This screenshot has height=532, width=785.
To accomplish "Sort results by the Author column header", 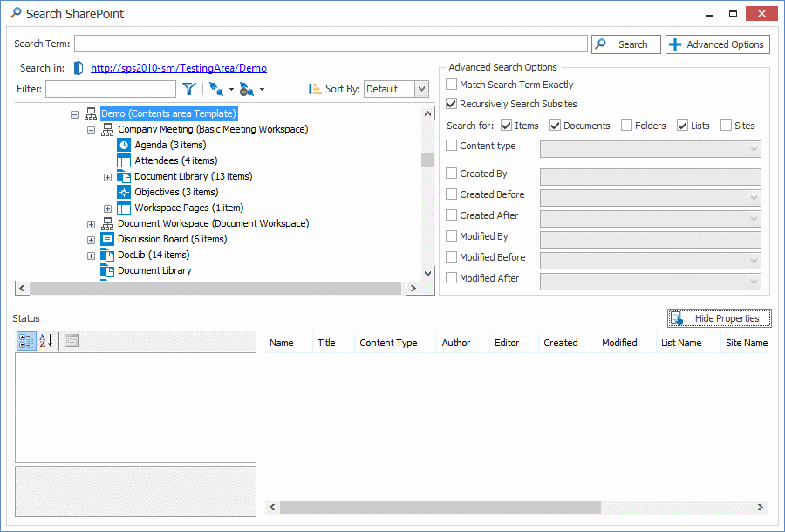I will point(455,343).
